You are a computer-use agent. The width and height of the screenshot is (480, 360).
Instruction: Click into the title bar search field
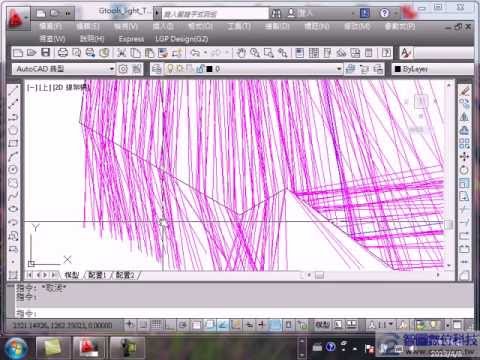(x=215, y=14)
